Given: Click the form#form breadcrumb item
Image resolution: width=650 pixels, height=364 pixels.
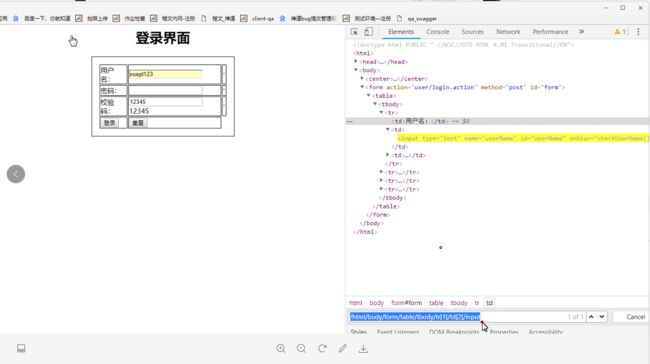Looking at the screenshot, I should click(x=406, y=303).
